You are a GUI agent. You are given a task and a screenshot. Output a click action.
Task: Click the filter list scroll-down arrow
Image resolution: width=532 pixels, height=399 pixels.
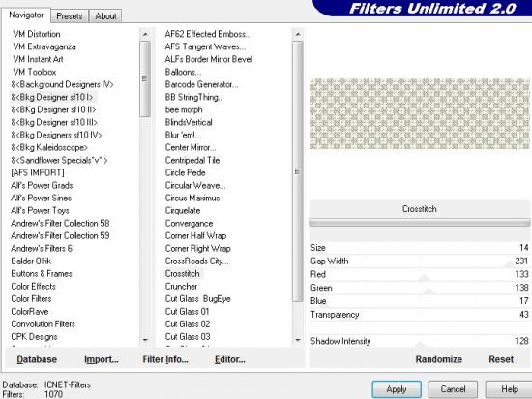point(298,340)
